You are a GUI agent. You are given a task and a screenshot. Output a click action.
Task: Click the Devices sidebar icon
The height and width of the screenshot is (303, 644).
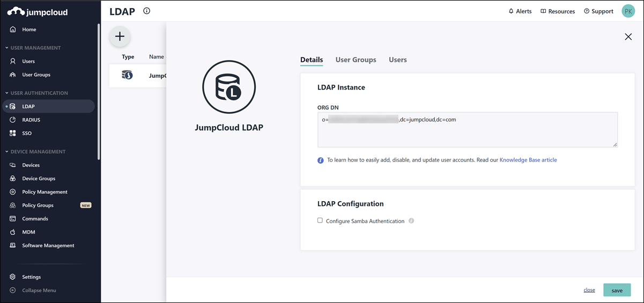[13, 165]
